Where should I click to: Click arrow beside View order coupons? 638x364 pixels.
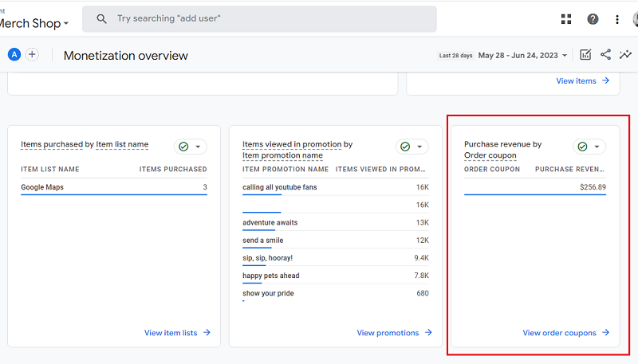click(606, 332)
